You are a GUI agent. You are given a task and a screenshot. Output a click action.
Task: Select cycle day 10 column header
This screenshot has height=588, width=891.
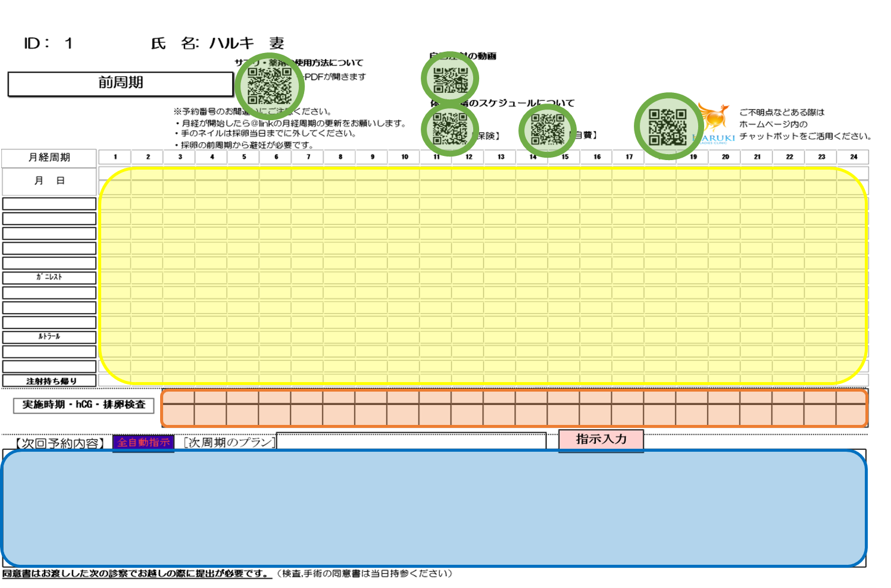(x=404, y=157)
